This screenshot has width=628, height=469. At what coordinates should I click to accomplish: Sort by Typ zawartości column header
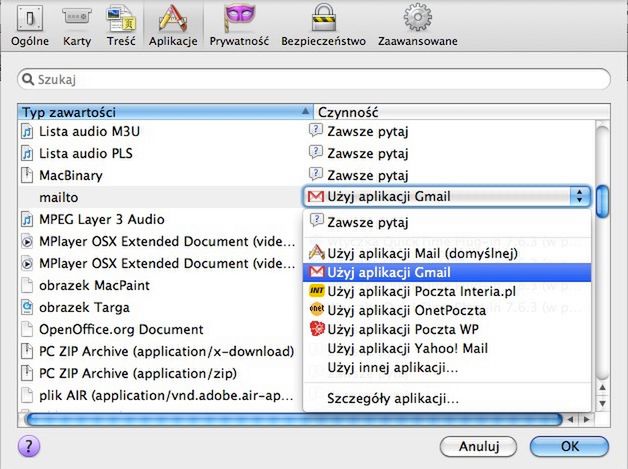pos(165,112)
